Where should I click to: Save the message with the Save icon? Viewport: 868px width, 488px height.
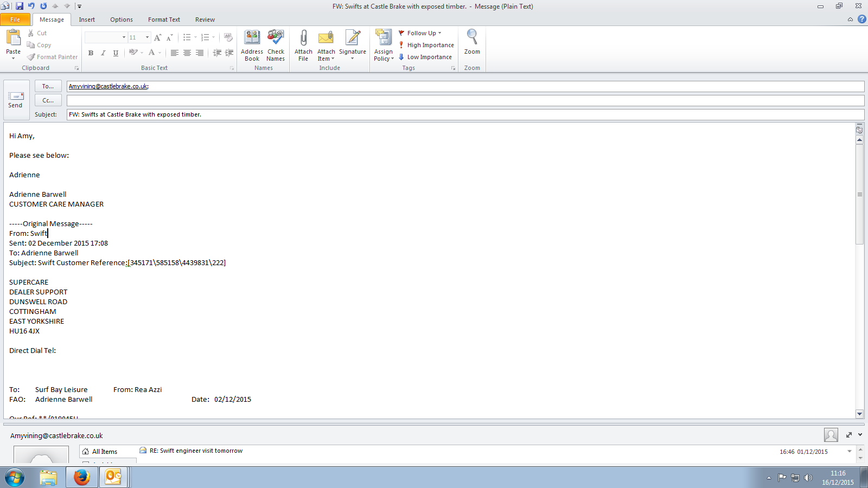[20, 6]
